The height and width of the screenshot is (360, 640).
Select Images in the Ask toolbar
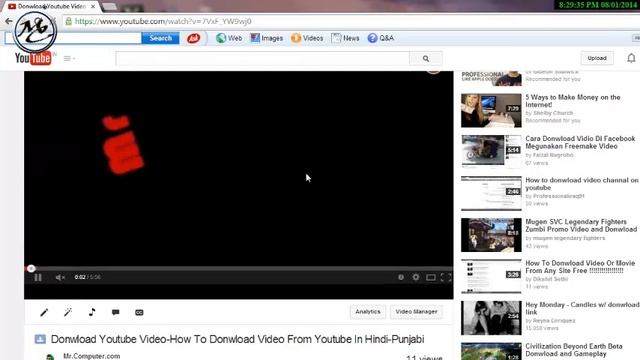[267, 38]
